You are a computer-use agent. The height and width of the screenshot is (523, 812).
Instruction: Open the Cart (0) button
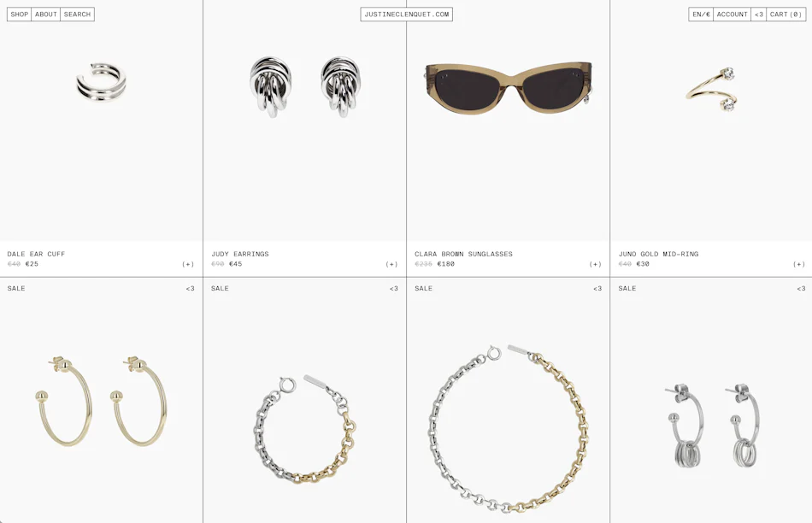786,15
